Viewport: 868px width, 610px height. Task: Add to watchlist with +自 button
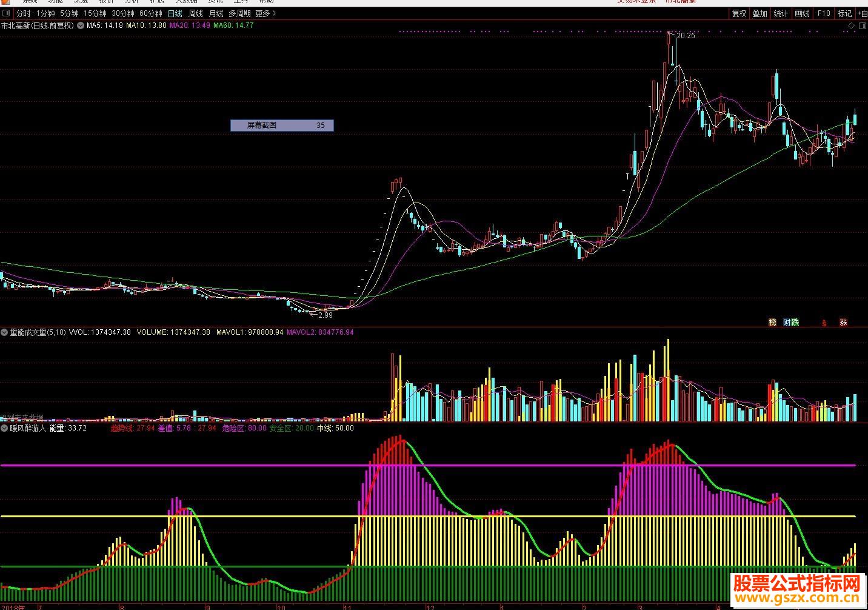point(862,13)
